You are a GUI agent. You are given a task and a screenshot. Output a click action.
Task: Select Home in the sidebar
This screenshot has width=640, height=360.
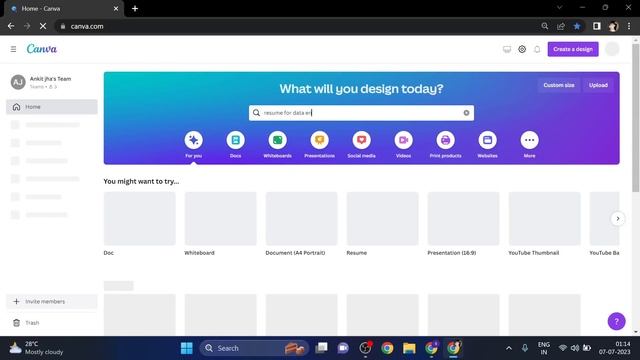click(x=52, y=107)
